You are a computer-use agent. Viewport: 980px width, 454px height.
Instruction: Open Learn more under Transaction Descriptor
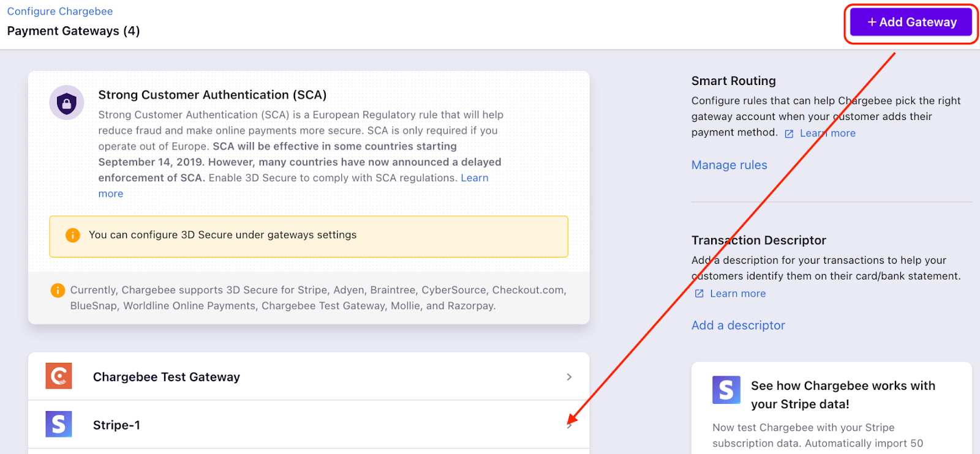[x=737, y=294]
